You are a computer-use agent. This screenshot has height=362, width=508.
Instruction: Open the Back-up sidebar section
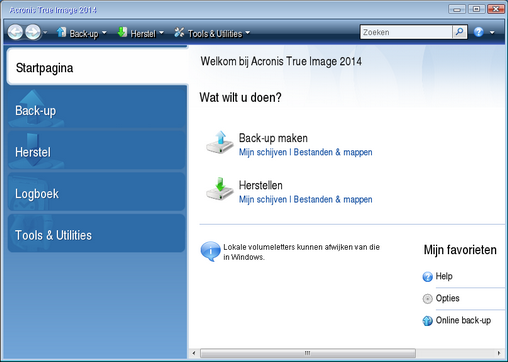(97, 109)
